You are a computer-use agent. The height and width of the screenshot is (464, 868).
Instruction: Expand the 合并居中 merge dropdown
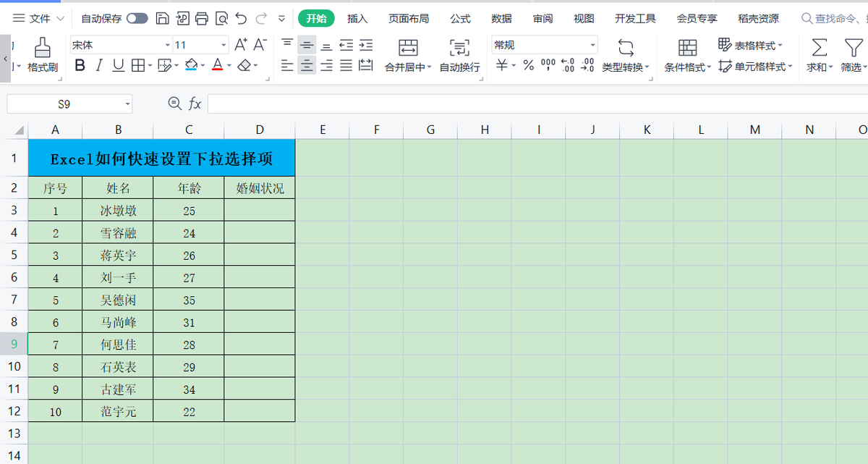point(429,67)
